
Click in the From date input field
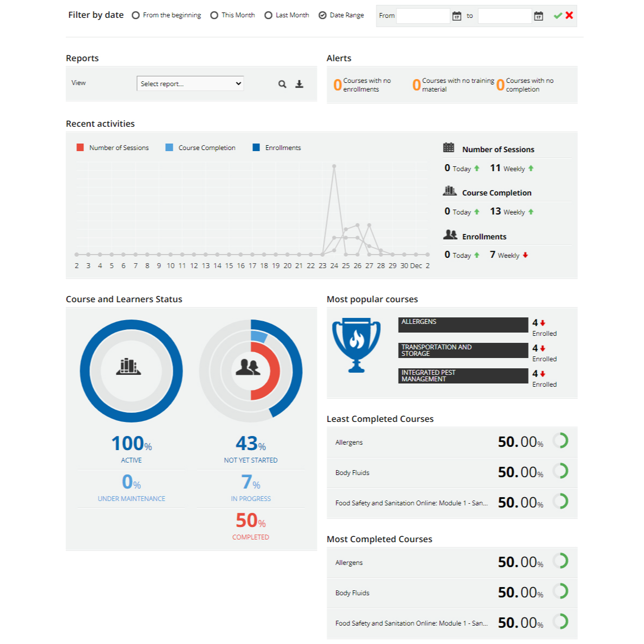click(x=423, y=16)
